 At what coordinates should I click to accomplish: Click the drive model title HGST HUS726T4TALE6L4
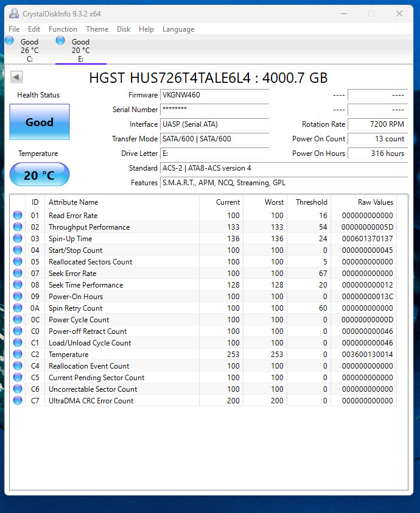tap(208, 78)
